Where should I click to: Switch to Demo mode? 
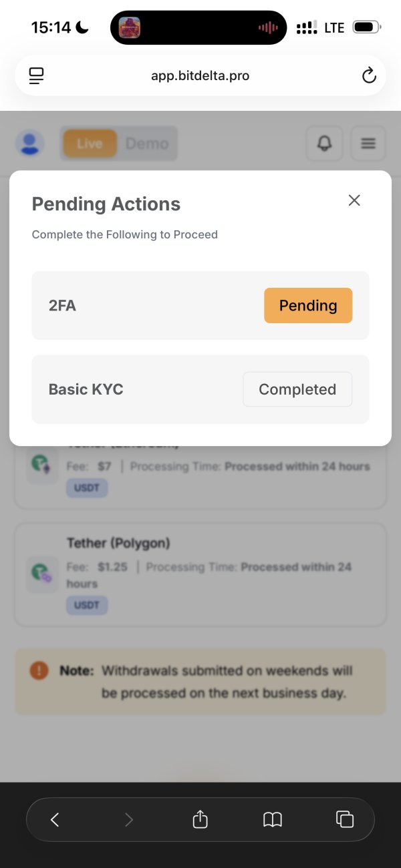(x=147, y=144)
